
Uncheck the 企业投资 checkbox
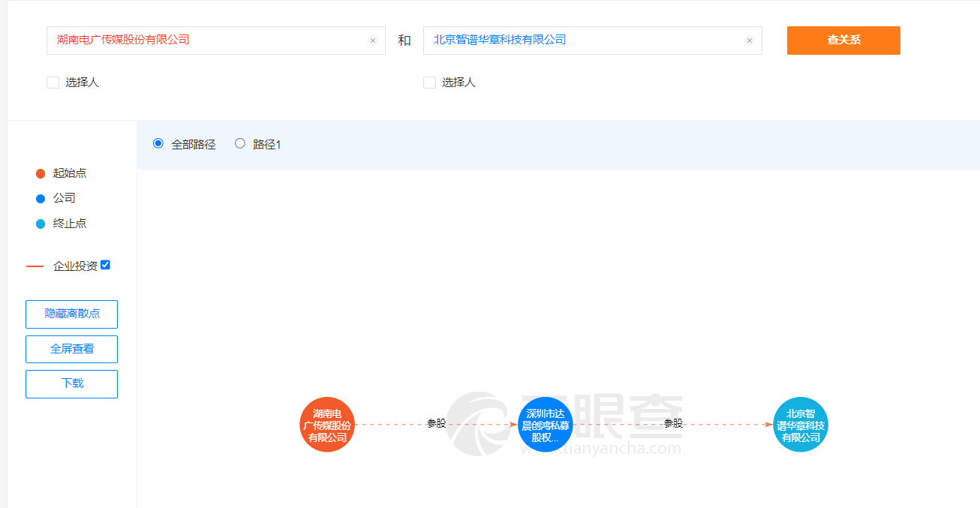tap(105, 265)
